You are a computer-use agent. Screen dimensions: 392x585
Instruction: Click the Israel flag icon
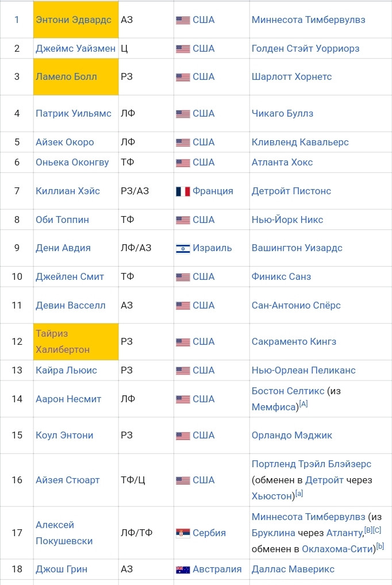183,248
